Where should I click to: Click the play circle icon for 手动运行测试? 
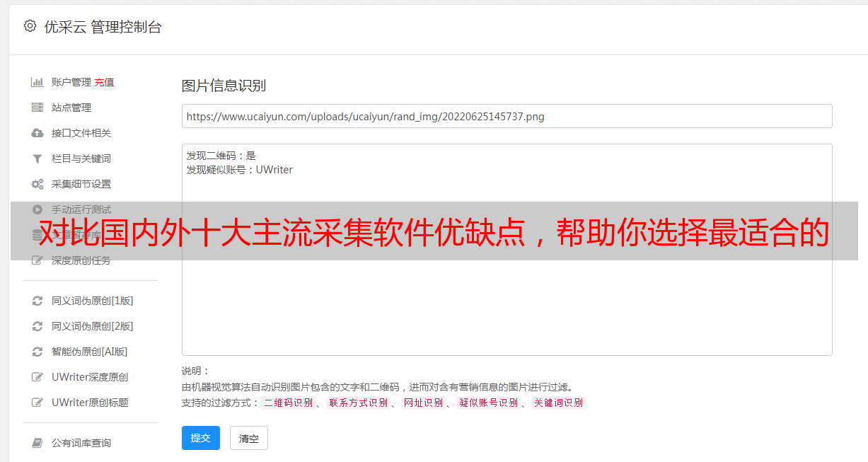[x=37, y=209]
